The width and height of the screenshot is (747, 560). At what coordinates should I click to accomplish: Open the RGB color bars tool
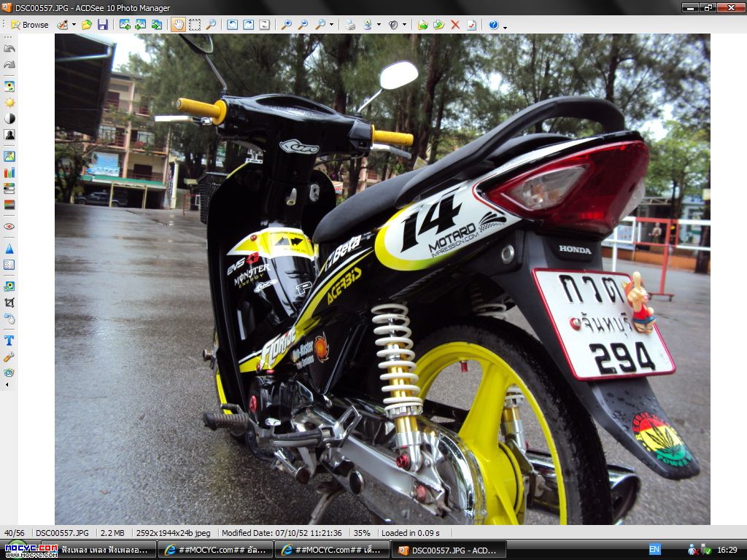[9, 172]
